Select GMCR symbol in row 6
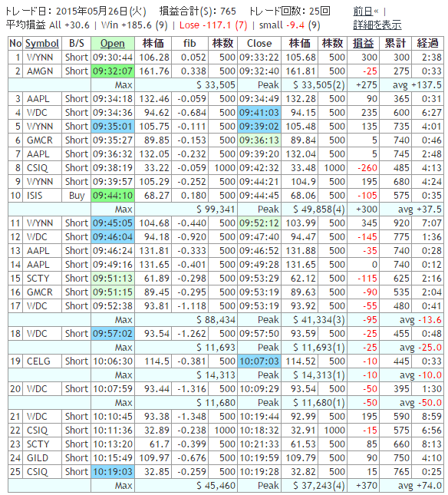The height and width of the screenshot is (495, 448). tap(40, 140)
